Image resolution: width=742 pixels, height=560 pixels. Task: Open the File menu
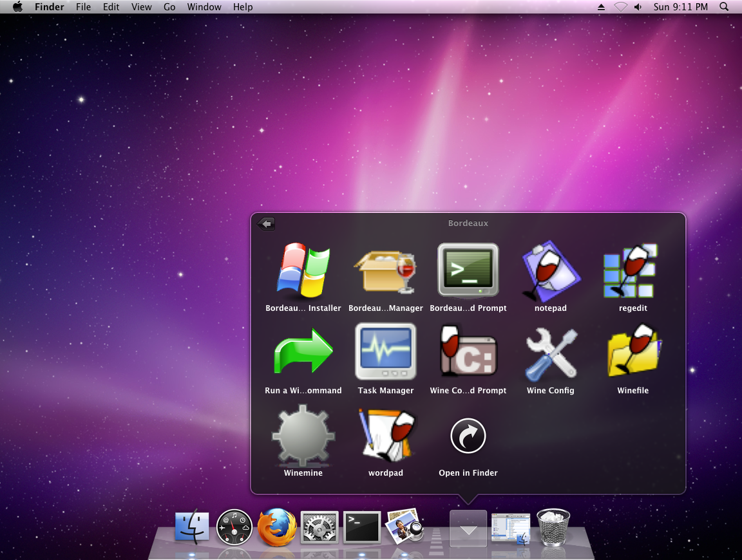(x=83, y=6)
